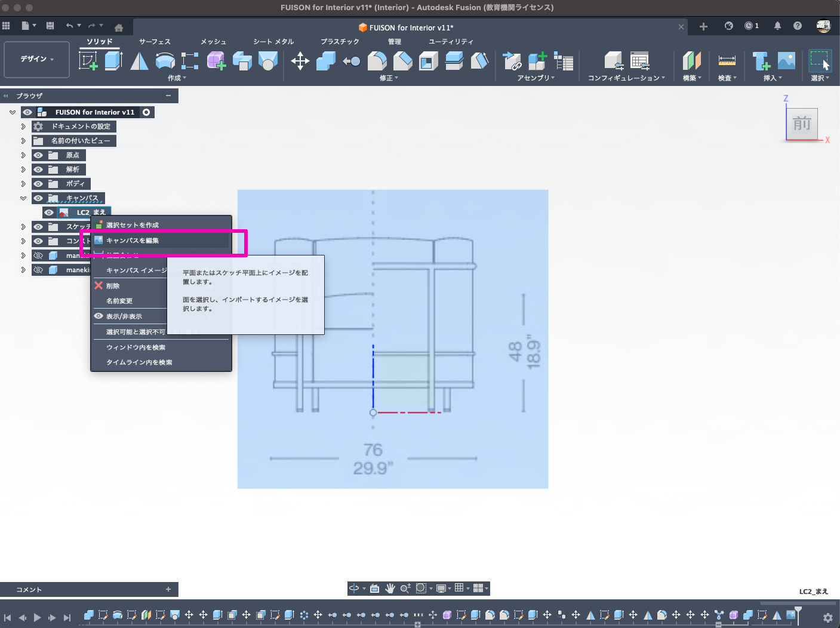Viewport: 840px width, 628px height.
Task: Click the Create Sketch tool icon
Action: (x=88, y=60)
